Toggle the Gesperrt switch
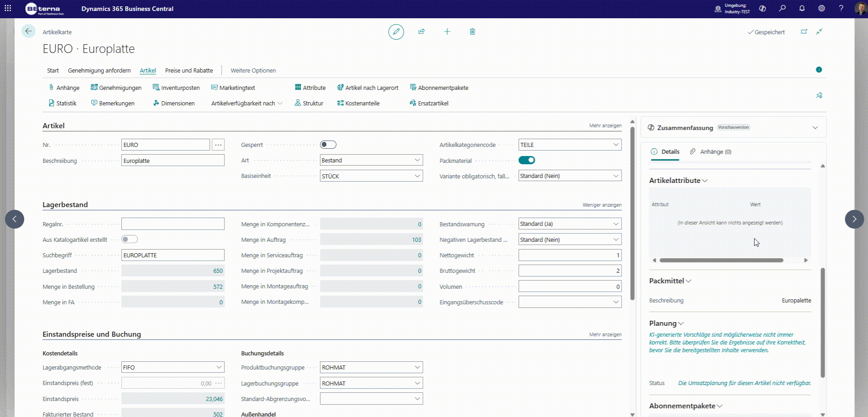868x417 pixels. click(328, 145)
